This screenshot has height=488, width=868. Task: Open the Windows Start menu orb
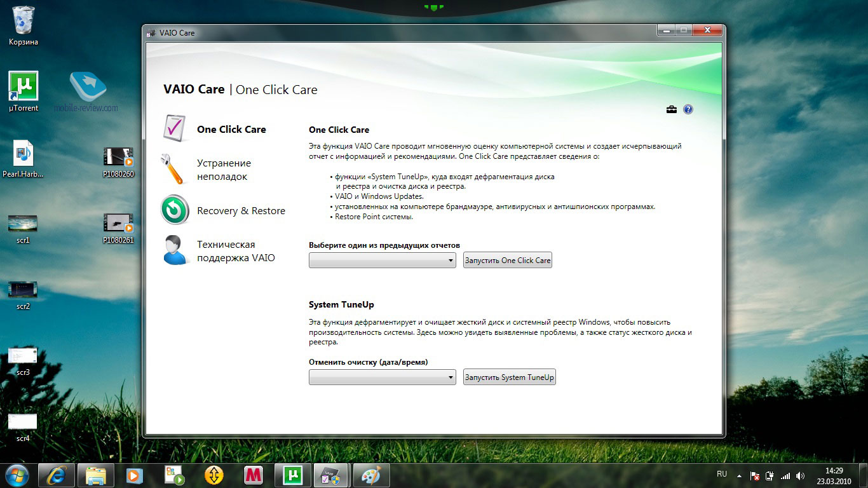point(17,475)
